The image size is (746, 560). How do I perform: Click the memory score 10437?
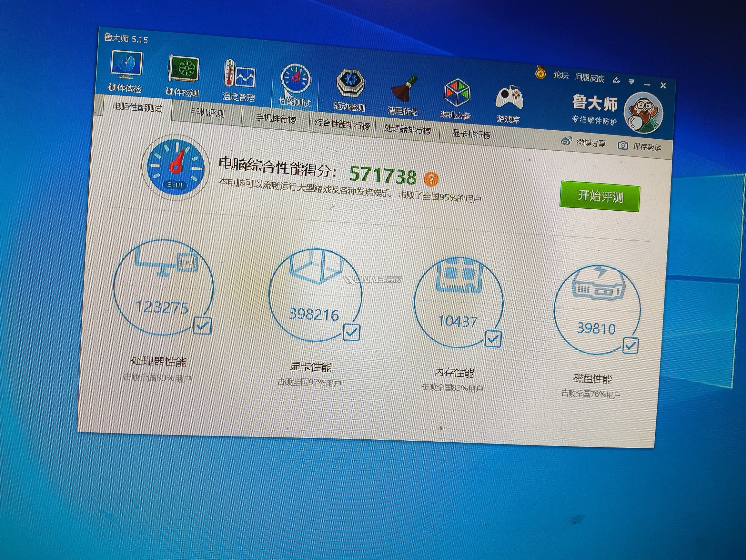[457, 321]
